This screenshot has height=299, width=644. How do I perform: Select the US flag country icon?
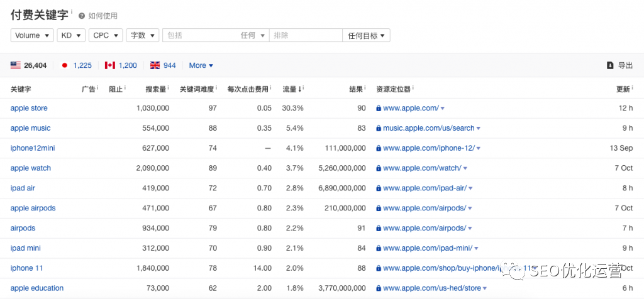tap(16, 65)
